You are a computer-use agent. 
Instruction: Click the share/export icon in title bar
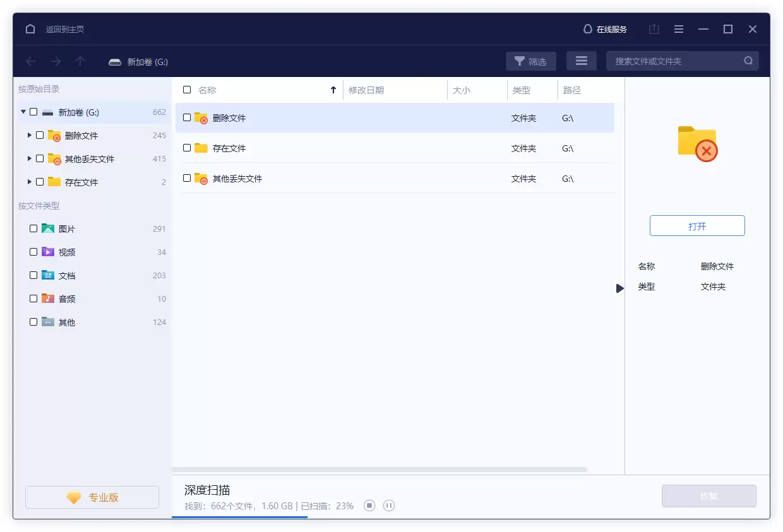(x=654, y=29)
